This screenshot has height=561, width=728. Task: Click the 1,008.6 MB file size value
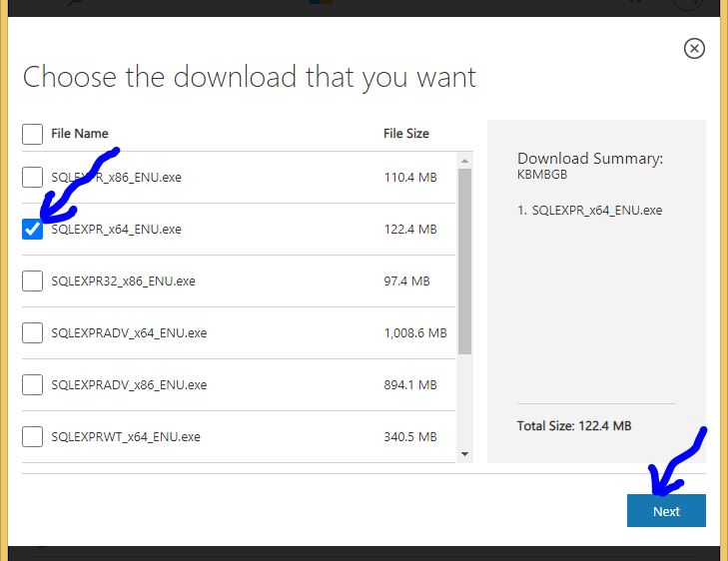[414, 333]
